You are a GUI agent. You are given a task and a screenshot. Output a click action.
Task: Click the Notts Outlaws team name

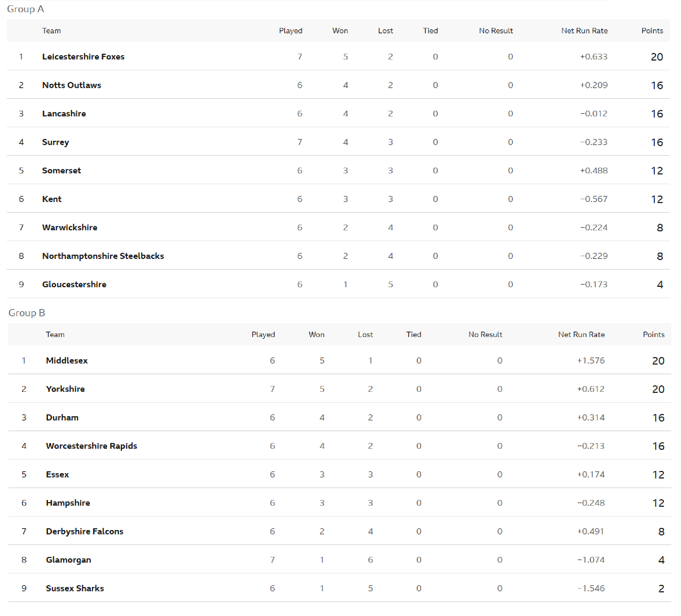[72, 85]
